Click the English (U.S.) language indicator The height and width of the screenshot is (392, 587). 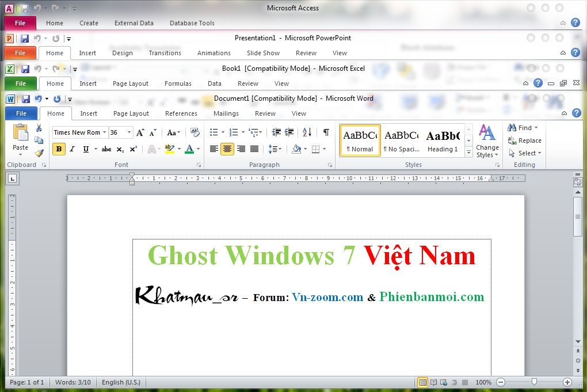tap(121, 382)
